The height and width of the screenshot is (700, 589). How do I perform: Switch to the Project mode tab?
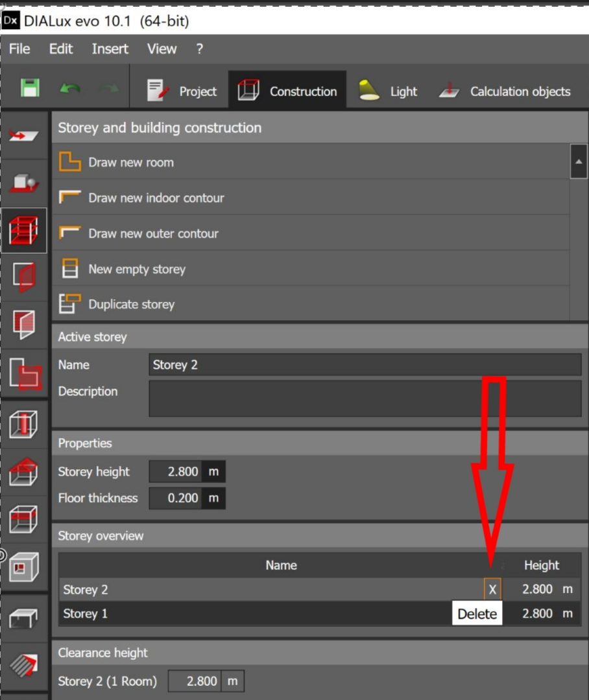182,91
